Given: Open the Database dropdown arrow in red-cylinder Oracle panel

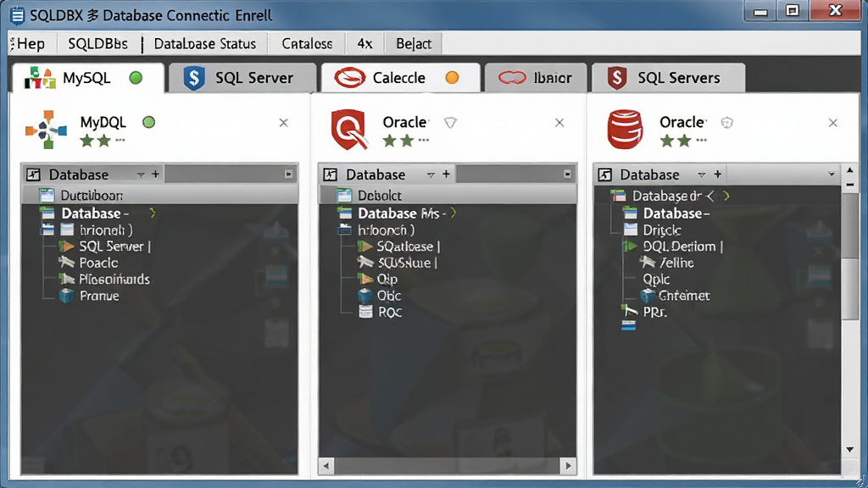Looking at the screenshot, I should [x=701, y=175].
